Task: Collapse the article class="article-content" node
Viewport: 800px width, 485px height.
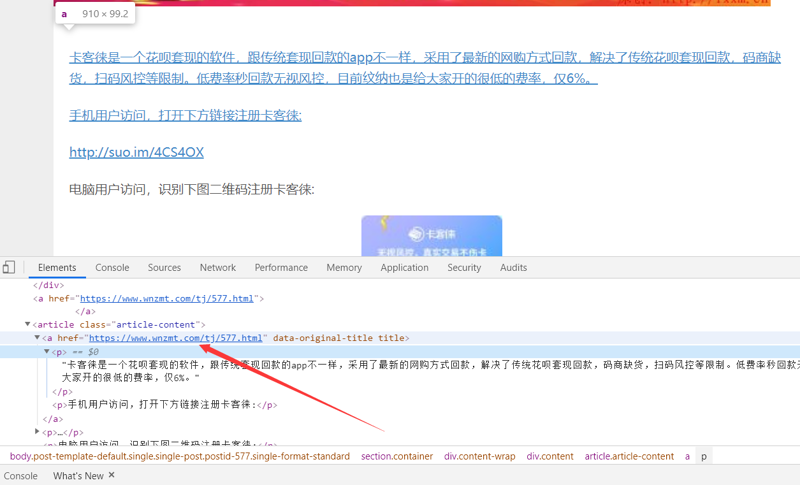Action: [x=28, y=324]
